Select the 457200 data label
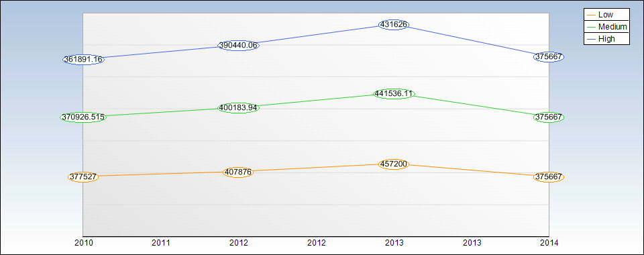The image size is (644, 255). [394, 164]
